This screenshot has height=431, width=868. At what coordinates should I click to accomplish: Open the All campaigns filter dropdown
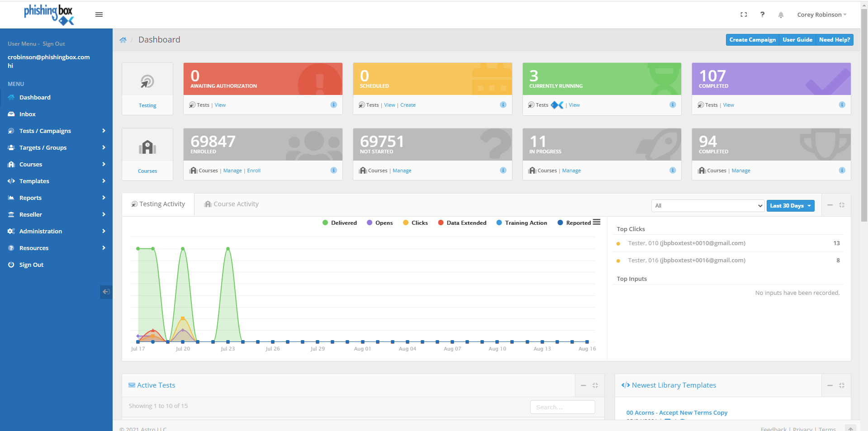point(707,206)
